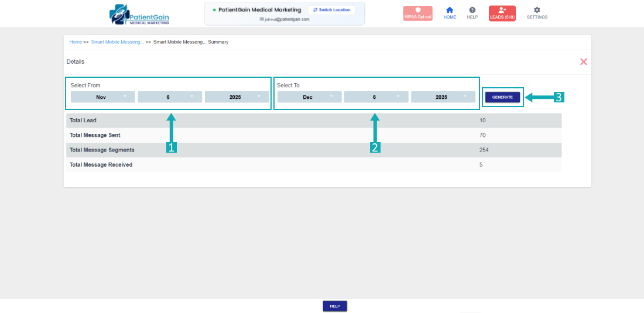Image resolution: width=644 pixels, height=313 pixels.
Task: Click the PatientGain logo
Action: [139, 15]
